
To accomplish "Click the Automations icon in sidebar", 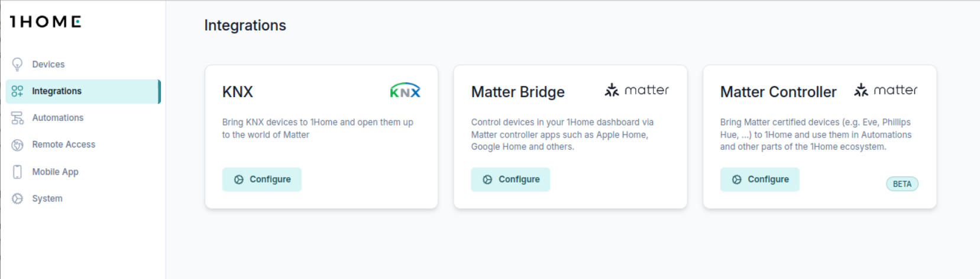I will point(17,118).
